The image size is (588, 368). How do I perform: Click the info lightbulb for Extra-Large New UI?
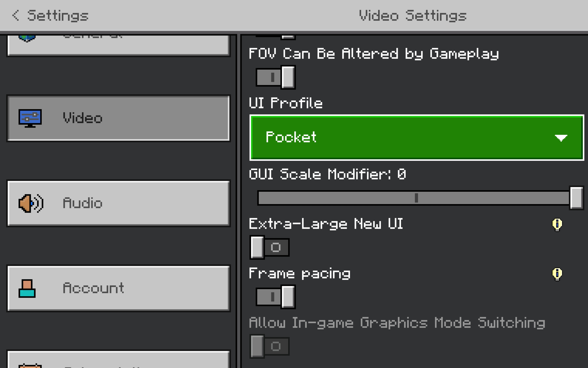click(557, 224)
